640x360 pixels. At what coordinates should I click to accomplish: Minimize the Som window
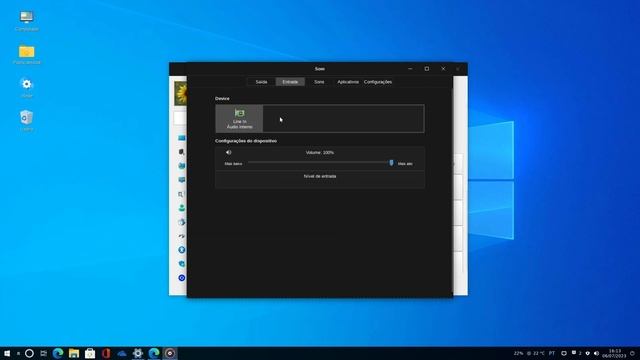(x=410, y=69)
